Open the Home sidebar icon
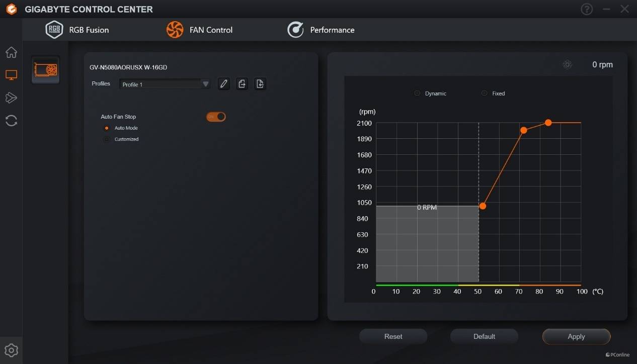637x364 pixels. coord(11,52)
